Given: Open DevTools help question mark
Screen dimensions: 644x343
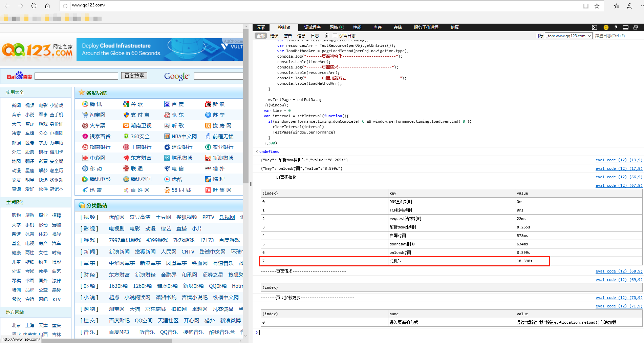Looking at the screenshot, I should click(616, 27).
